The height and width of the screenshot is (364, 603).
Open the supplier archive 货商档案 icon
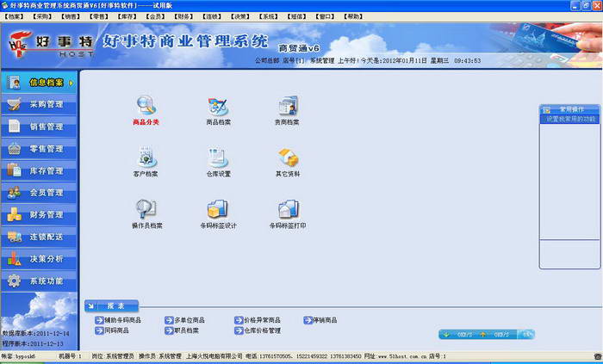point(288,106)
